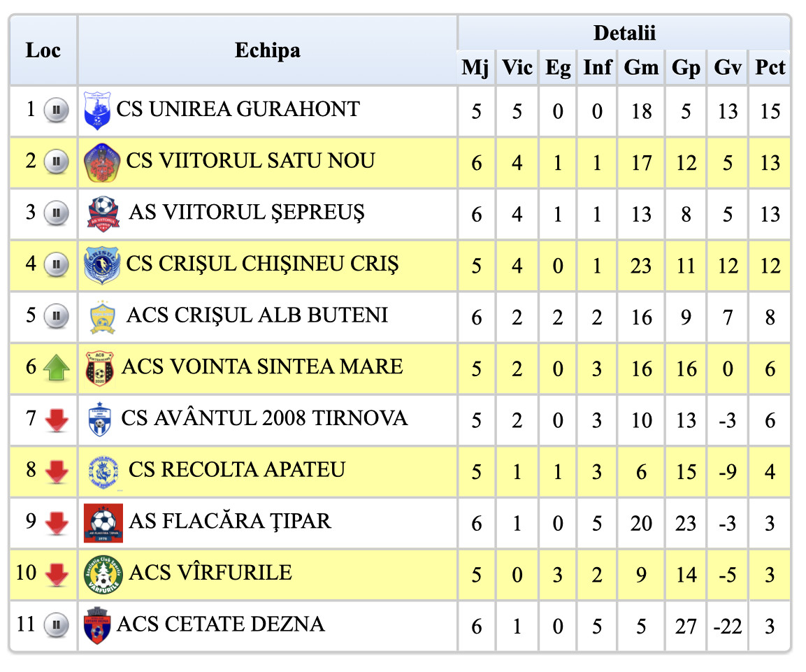Select the Gm goals-scored column header
Screen dimensions: 806x672
tap(641, 68)
